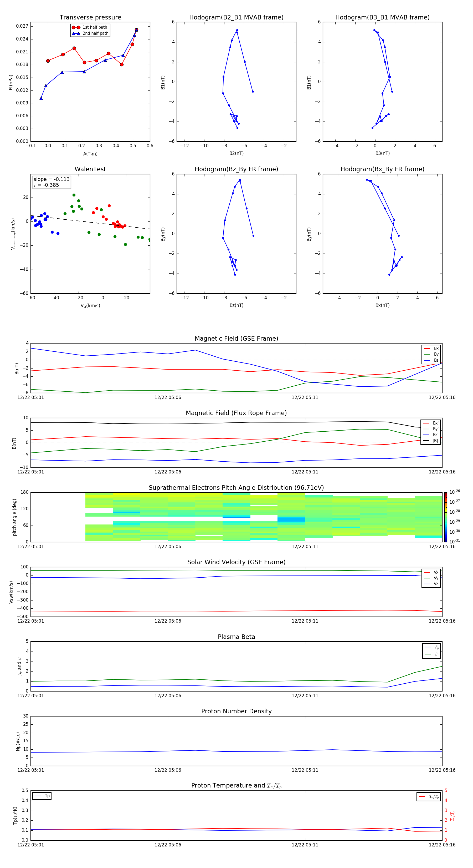Viewport: 473px width, 868px height.
Task: Click the 'B3(nT)' x-axis label
Action: point(382,153)
